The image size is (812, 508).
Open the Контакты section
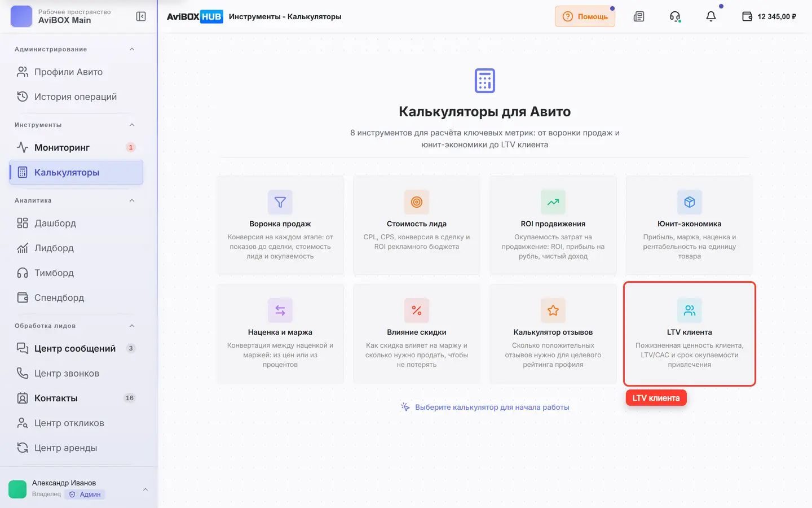[x=76, y=398]
